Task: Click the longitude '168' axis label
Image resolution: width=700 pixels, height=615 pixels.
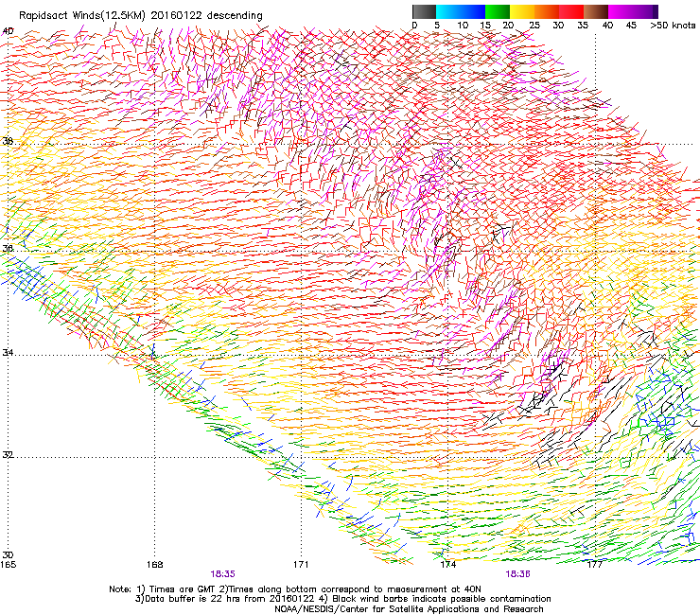Action: click(x=154, y=565)
